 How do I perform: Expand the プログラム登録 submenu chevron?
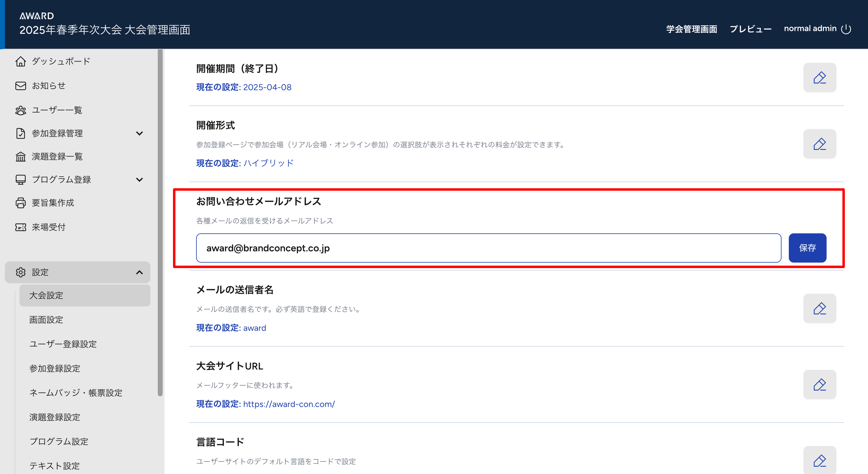coord(139,180)
